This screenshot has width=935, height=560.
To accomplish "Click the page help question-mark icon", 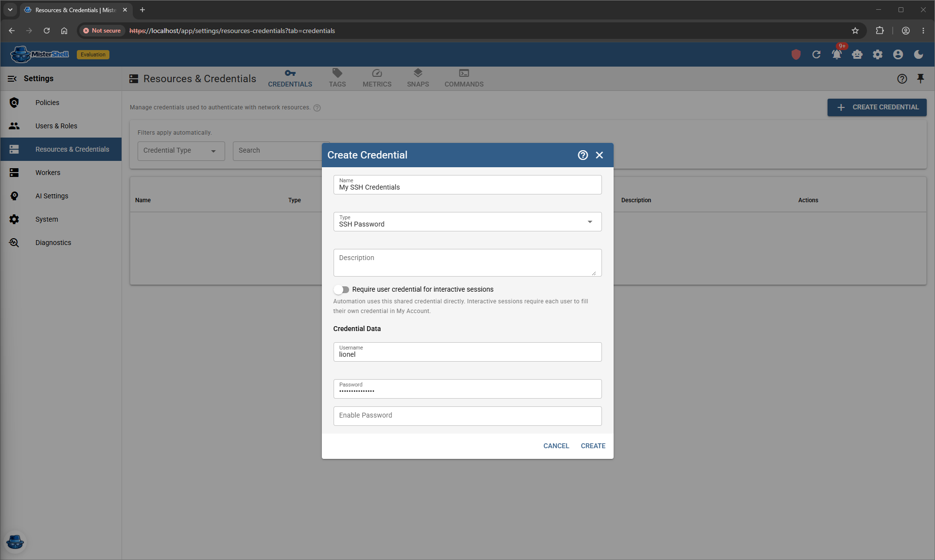I will [x=902, y=79].
